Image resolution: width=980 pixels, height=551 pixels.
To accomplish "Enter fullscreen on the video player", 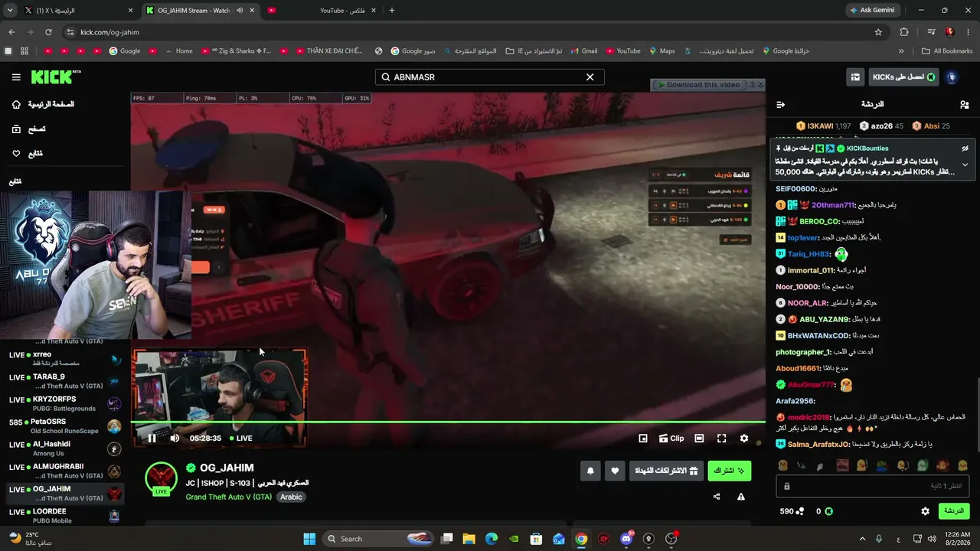I will (721, 439).
